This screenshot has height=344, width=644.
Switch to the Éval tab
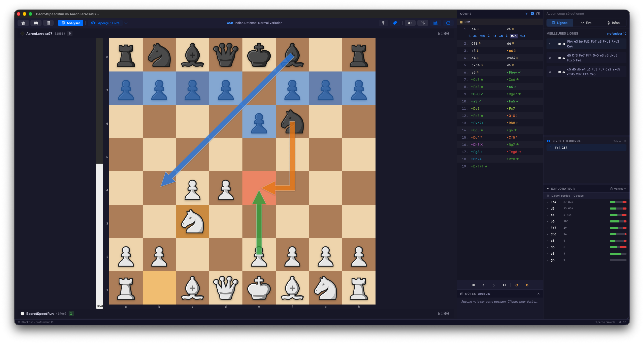(586, 23)
